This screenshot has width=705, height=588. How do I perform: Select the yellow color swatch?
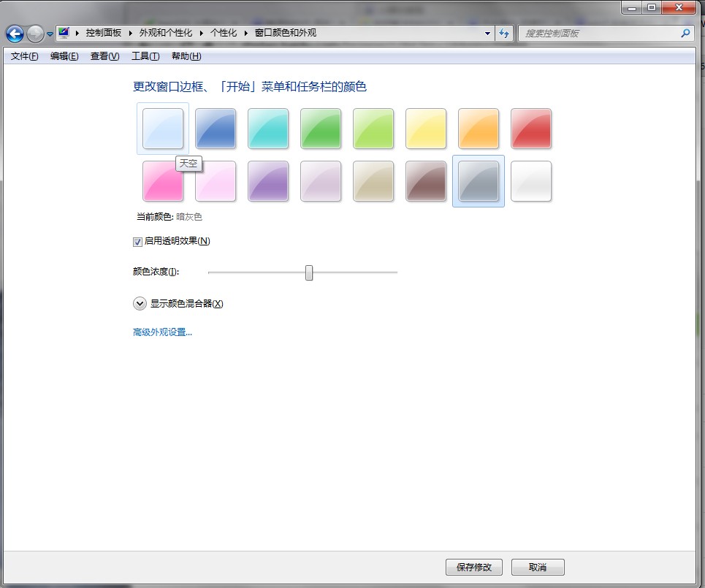tap(426, 129)
